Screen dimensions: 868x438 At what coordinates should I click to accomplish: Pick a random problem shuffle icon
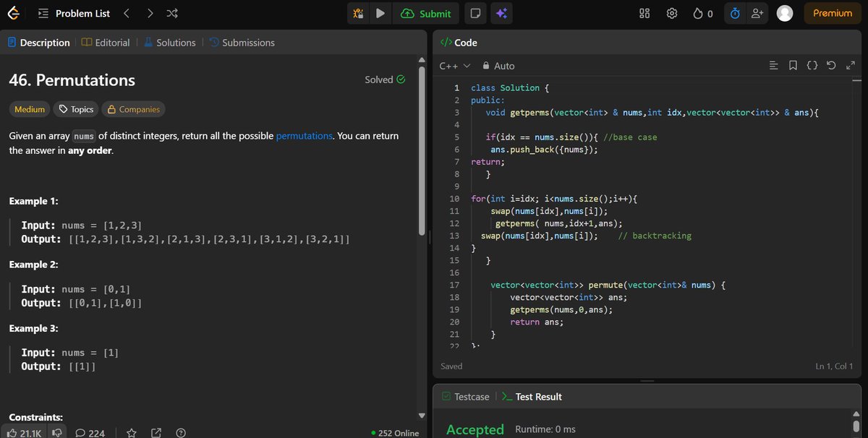coord(172,13)
